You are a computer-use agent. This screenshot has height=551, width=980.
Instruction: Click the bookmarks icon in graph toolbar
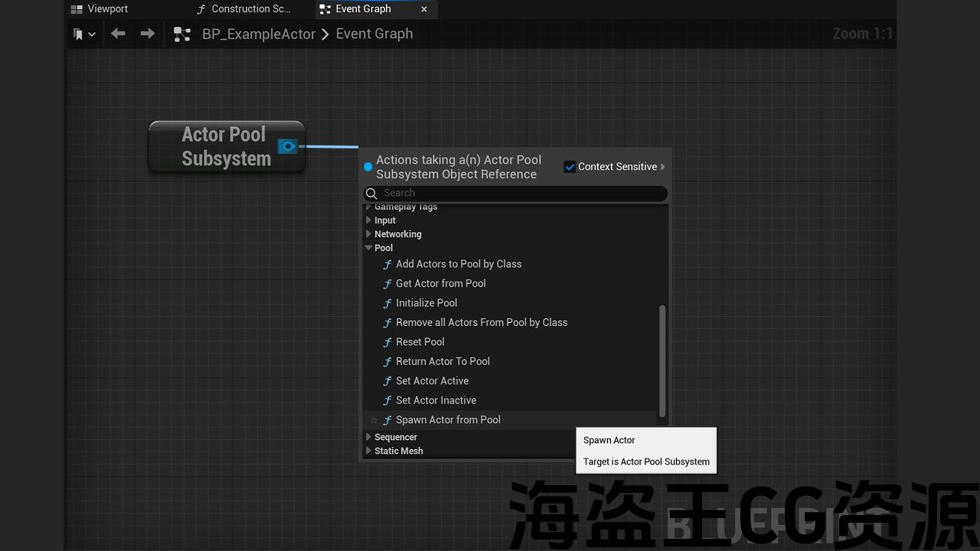79,34
